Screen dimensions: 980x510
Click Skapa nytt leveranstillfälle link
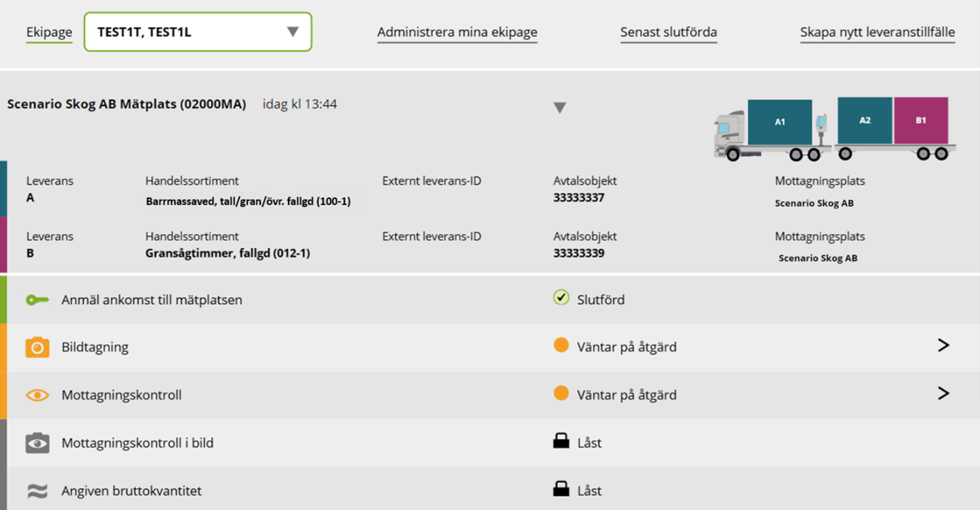pos(877,32)
